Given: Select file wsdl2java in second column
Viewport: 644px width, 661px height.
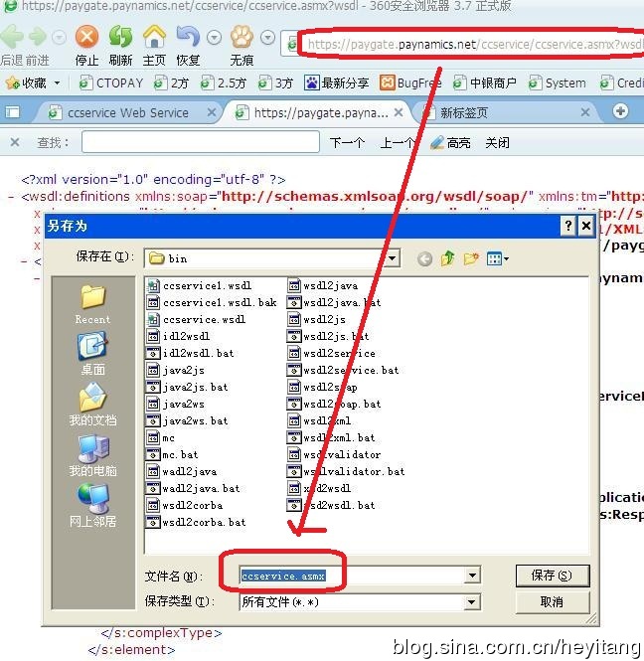Looking at the screenshot, I should click(323, 286).
